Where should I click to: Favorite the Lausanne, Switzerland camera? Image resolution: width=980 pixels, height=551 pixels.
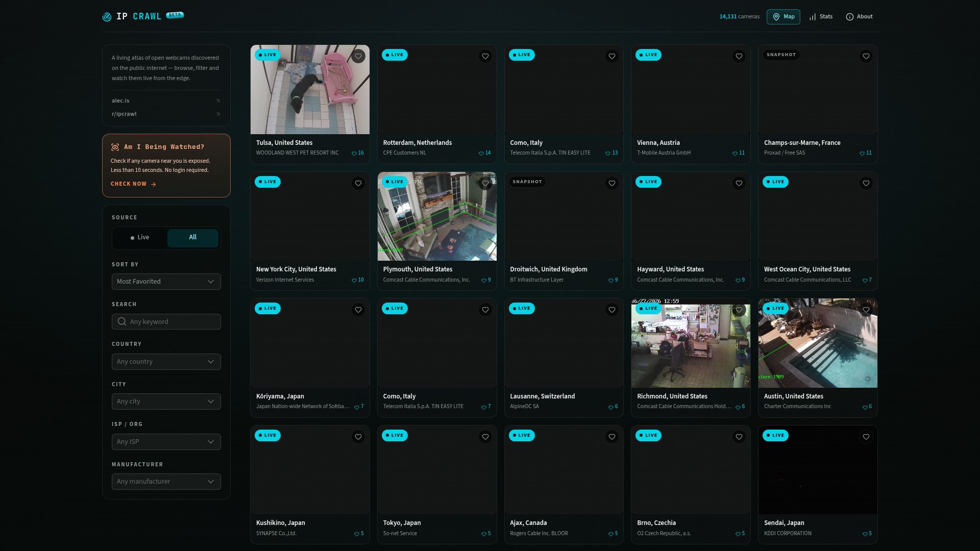point(612,310)
